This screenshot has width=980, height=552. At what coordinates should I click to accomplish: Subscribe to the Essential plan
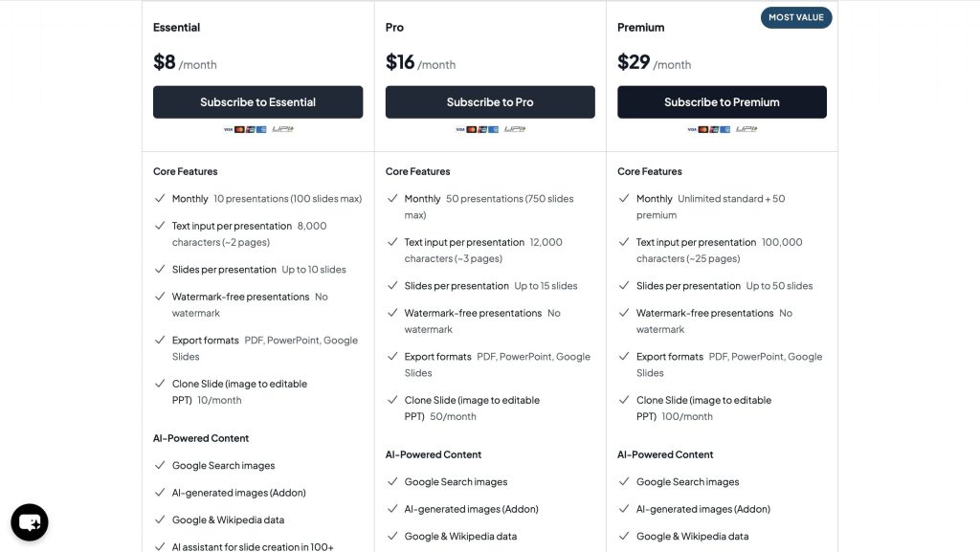(x=257, y=102)
